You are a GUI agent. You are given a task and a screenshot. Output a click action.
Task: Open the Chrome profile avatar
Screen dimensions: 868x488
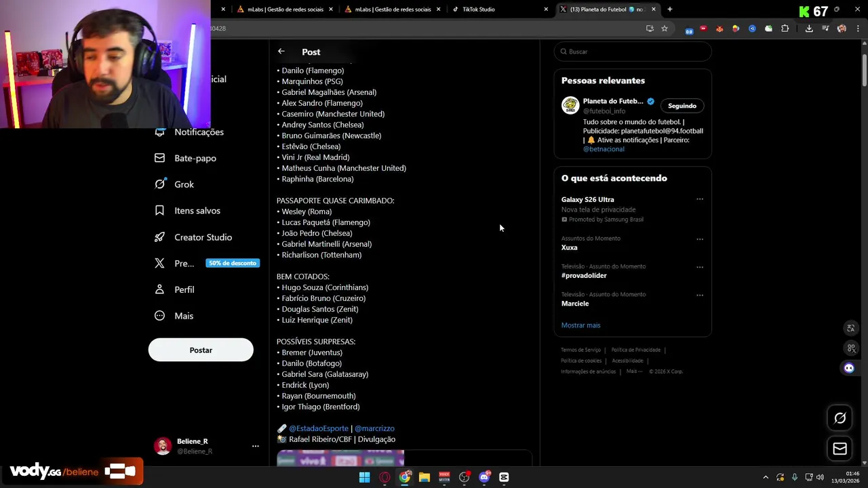tap(842, 28)
